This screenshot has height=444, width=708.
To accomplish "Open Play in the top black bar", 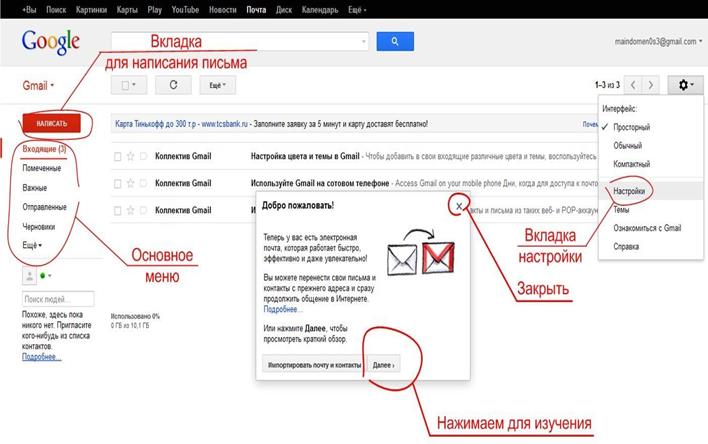I will (154, 9).
